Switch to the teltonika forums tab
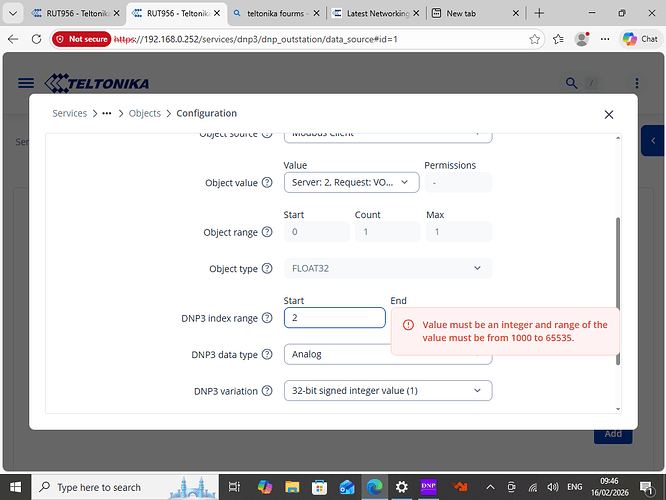Image resolution: width=666 pixels, height=500 pixels. coord(271,14)
